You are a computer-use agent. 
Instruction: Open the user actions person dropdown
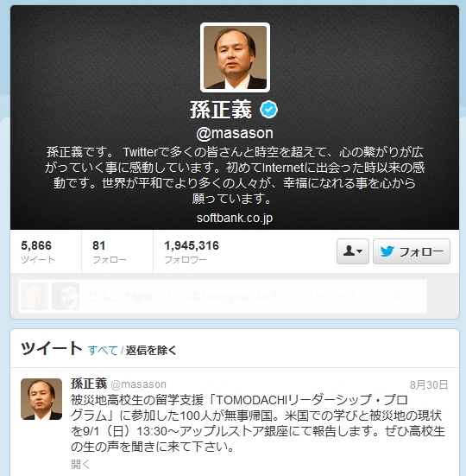353,251
